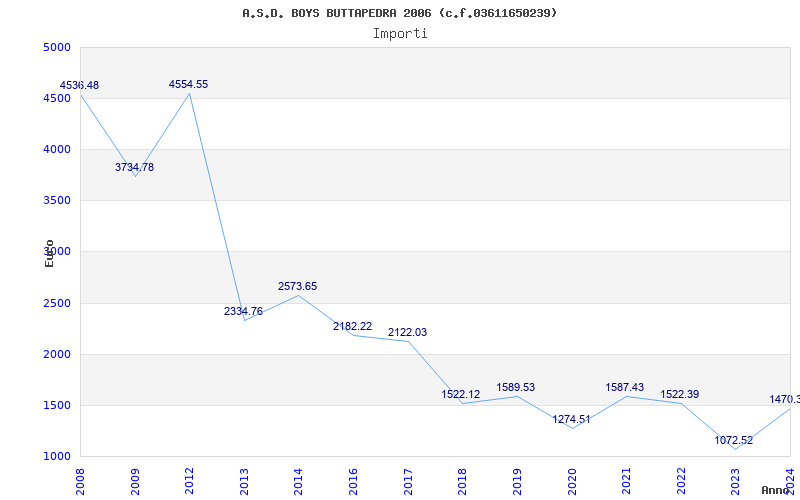This screenshot has width=800, height=500.
Task: Click the 2573.65 data label
Action: (297, 287)
